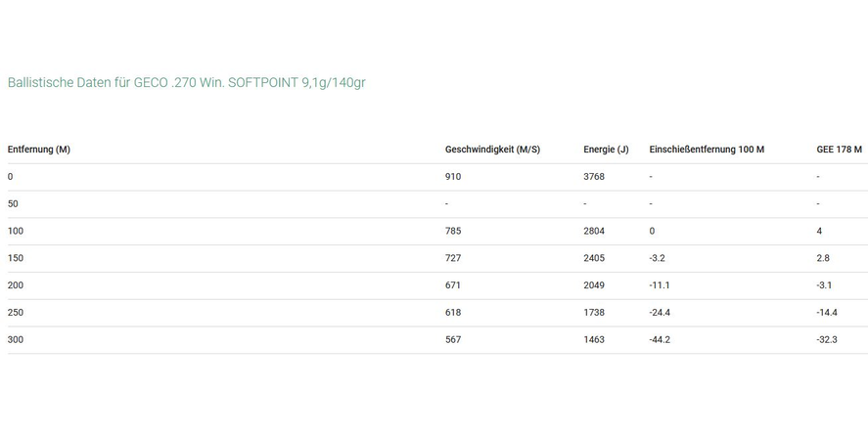The width and height of the screenshot is (868, 434).
Task: Select the energy value 1738
Action: tap(594, 313)
